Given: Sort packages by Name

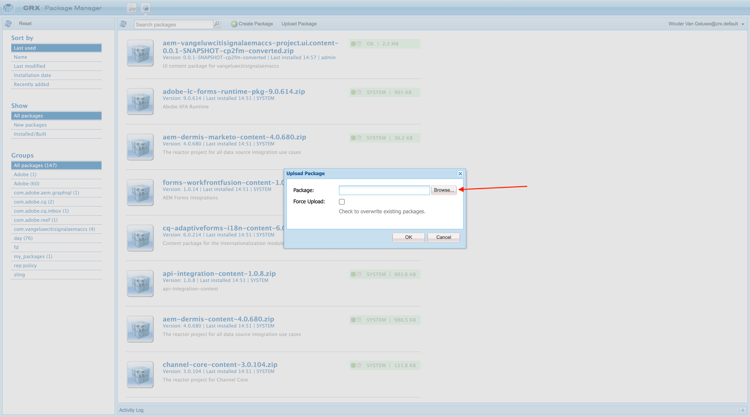Looking at the screenshot, I should 56,57.
